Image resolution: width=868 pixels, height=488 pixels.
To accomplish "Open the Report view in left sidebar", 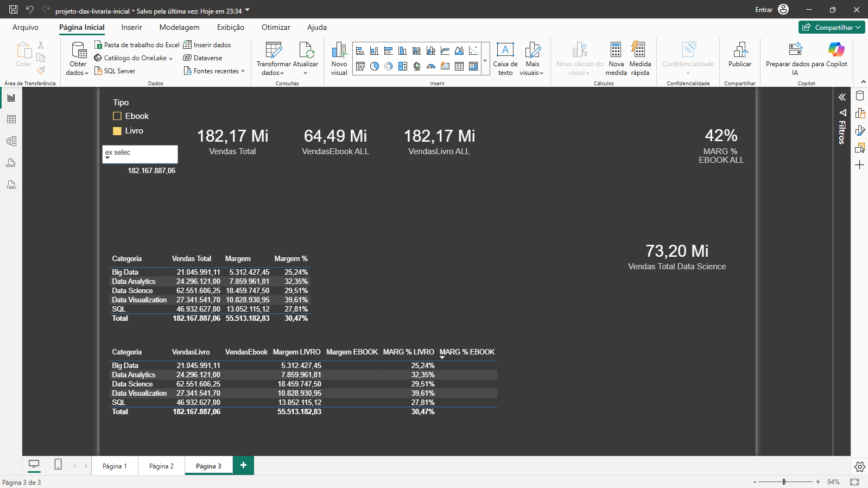I will click(11, 98).
